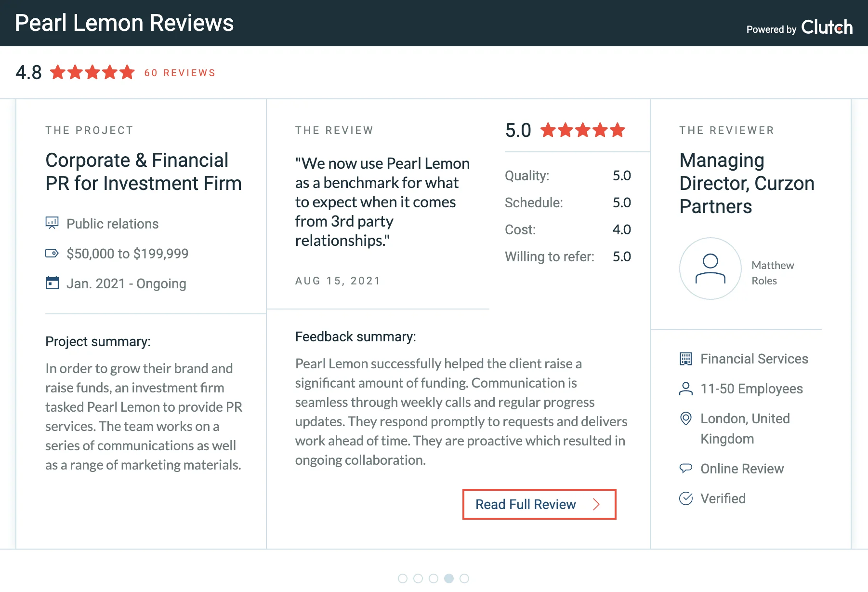
Task: Click the Corporate & Financial PR project title
Action: [x=144, y=172]
